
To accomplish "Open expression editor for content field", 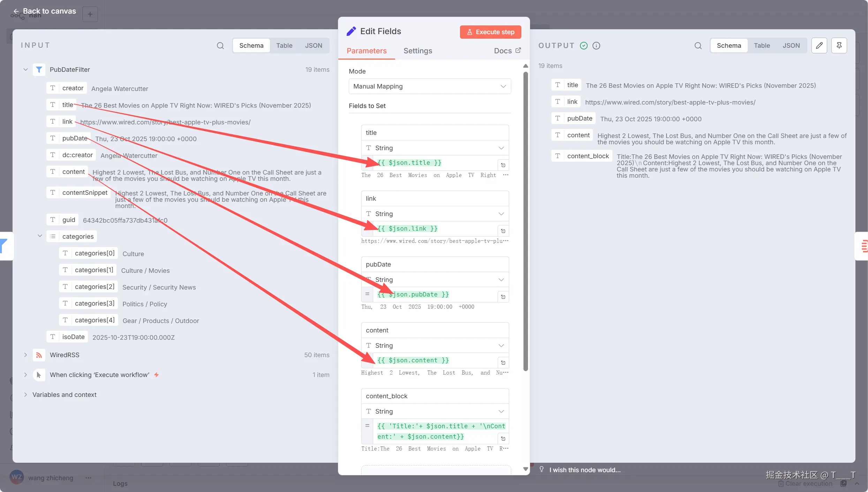I will pos(503,363).
